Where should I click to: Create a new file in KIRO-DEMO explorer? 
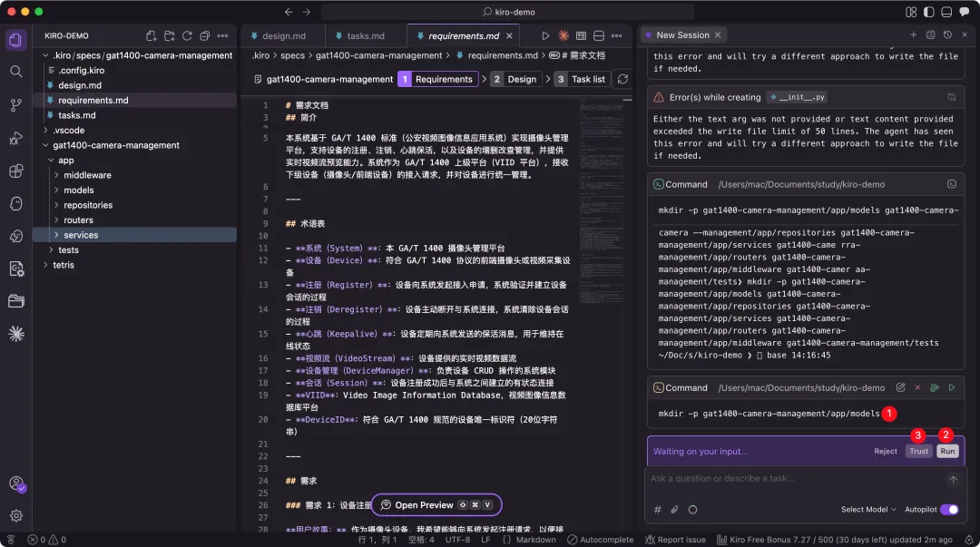151,35
